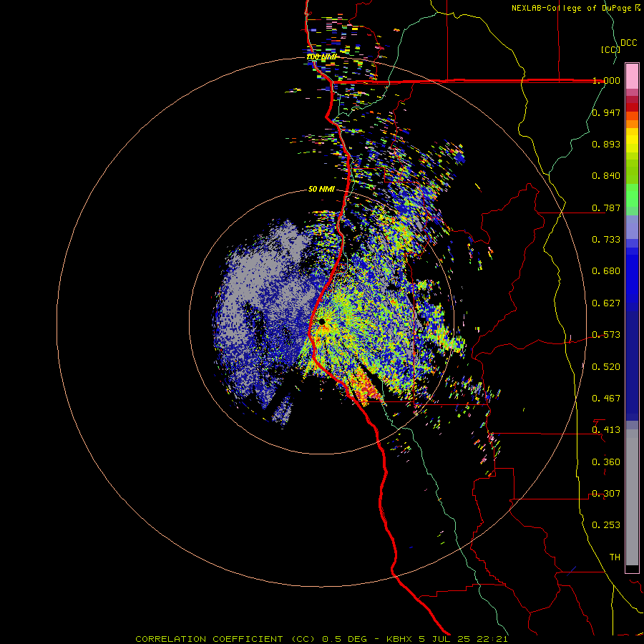Image resolution: width=644 pixels, height=644 pixels.
Task: Click the 0.840 scale value
Action: pyautogui.click(x=606, y=176)
